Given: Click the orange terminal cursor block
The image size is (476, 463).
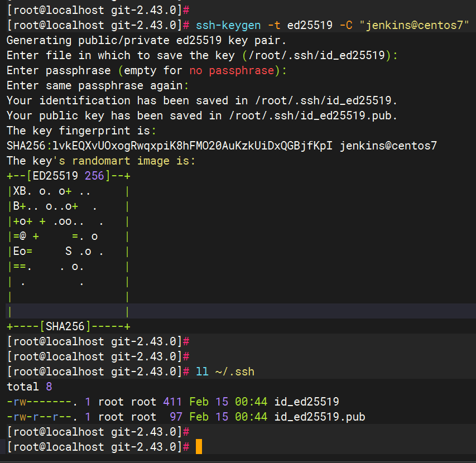Looking at the screenshot, I should click(x=199, y=447).
